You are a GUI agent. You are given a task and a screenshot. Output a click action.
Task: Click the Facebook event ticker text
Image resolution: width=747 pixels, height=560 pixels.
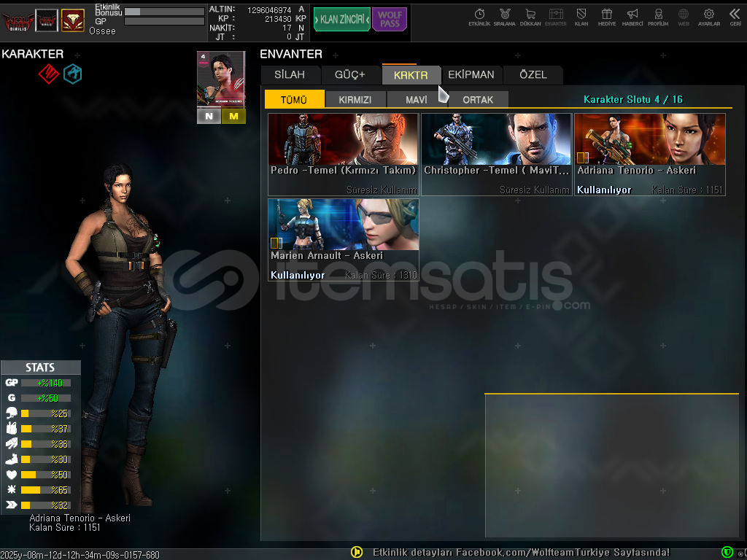(x=521, y=553)
